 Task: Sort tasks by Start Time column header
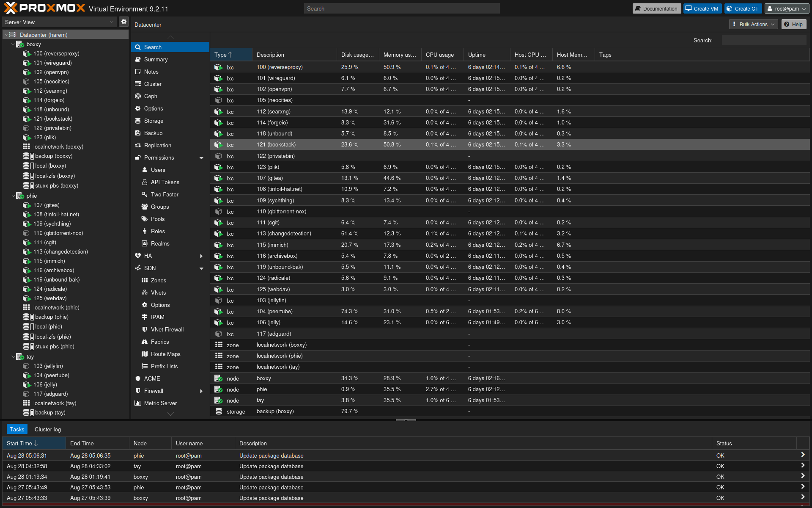pos(34,443)
